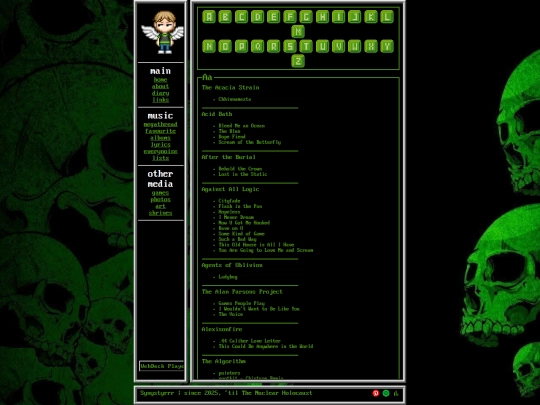Image resolution: width=540 pixels, height=405 pixels.
Task: Click the Acid Bath artist heading
Action: (x=217, y=114)
